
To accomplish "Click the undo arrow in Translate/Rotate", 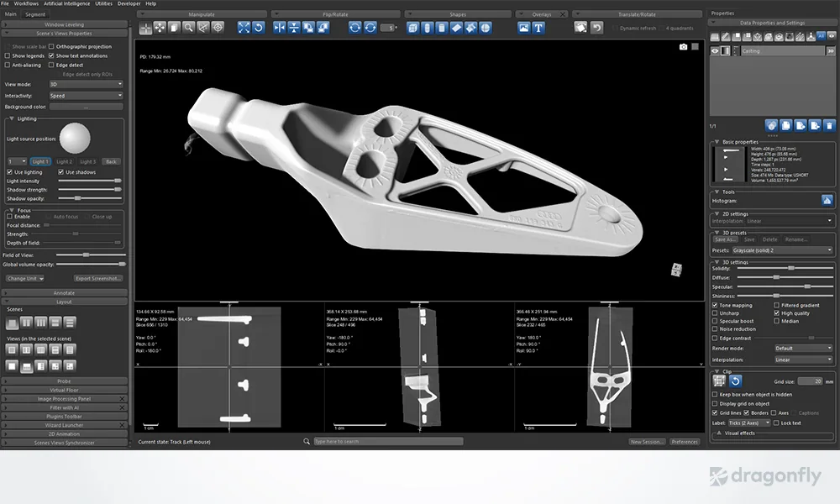I will click(596, 28).
